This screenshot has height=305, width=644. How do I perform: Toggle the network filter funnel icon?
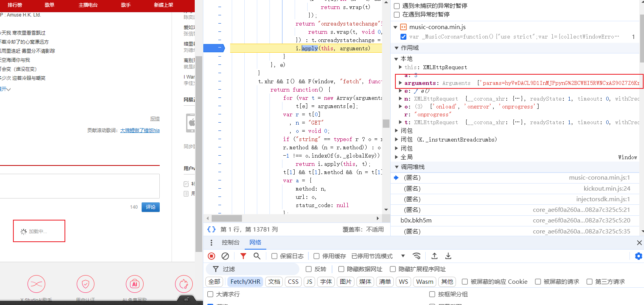[243, 256]
